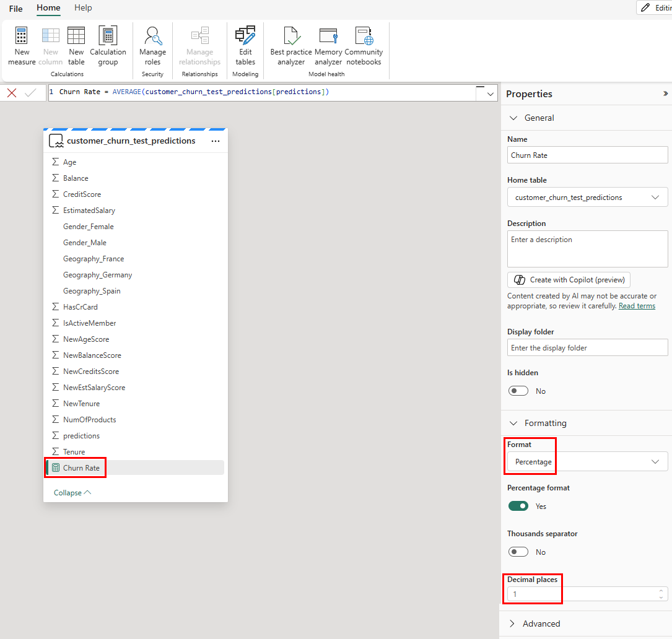Select the NewCreditsScore field
The image size is (672, 639).
[91, 371]
